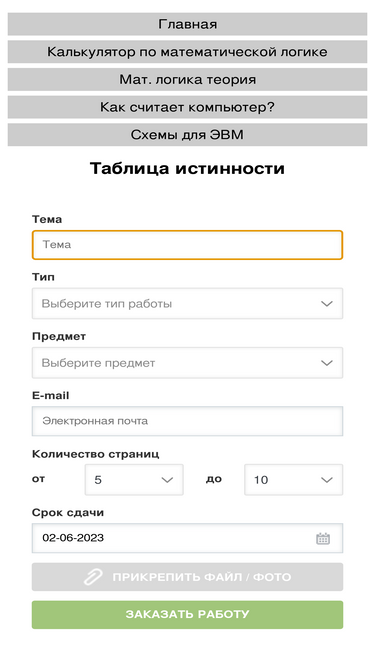Open 'Калькулятор по математической логике' menu item
Screen dimensions: 375x667
(x=187, y=52)
